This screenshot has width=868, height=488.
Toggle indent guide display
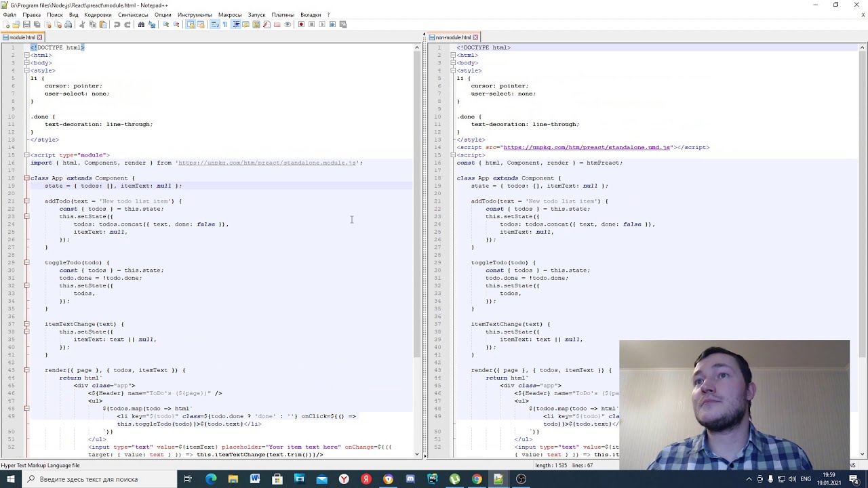[235, 24]
